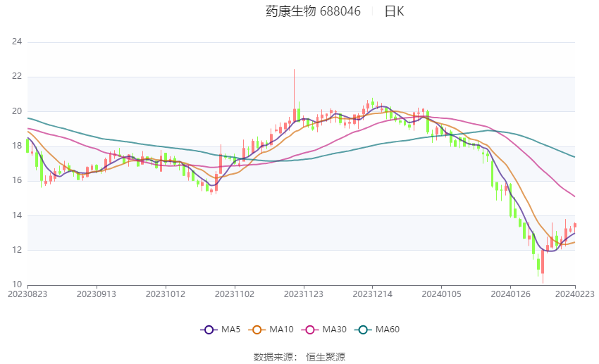
Task: Click y-axis value label 16
Action: (17, 180)
